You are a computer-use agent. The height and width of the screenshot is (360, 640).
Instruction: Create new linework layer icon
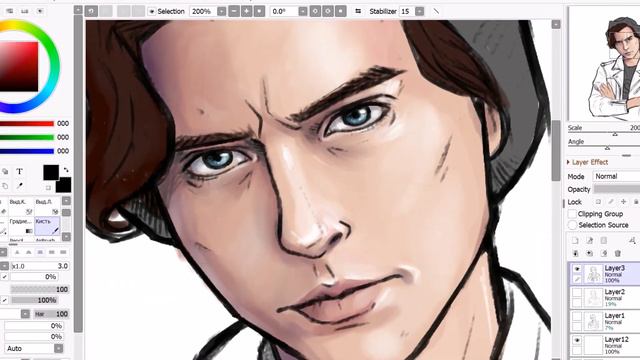point(590,240)
